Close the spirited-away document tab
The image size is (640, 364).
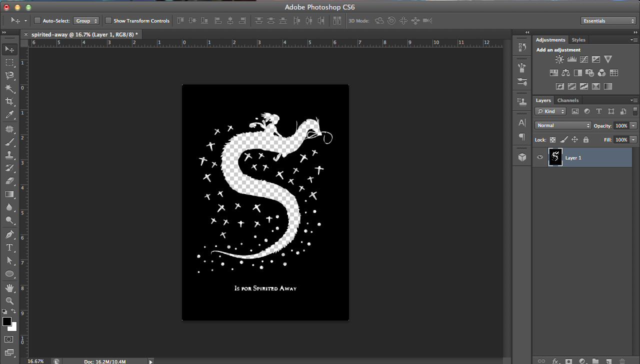coord(26,34)
